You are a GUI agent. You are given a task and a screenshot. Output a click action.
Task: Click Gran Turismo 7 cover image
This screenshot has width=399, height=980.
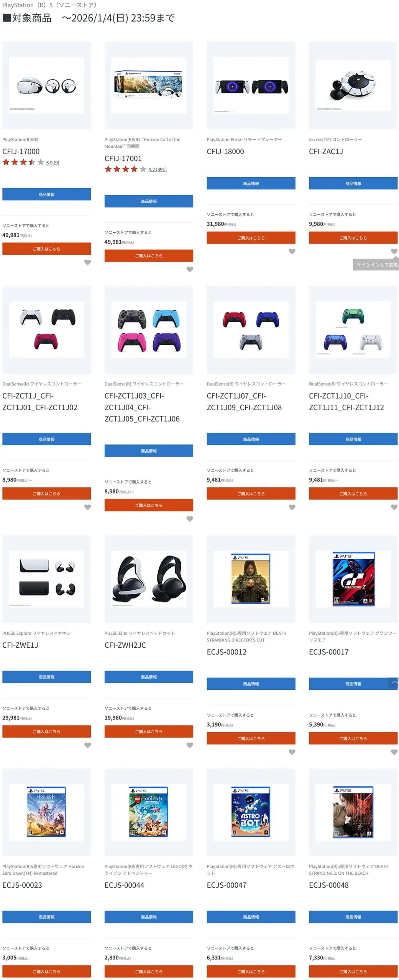point(353,579)
